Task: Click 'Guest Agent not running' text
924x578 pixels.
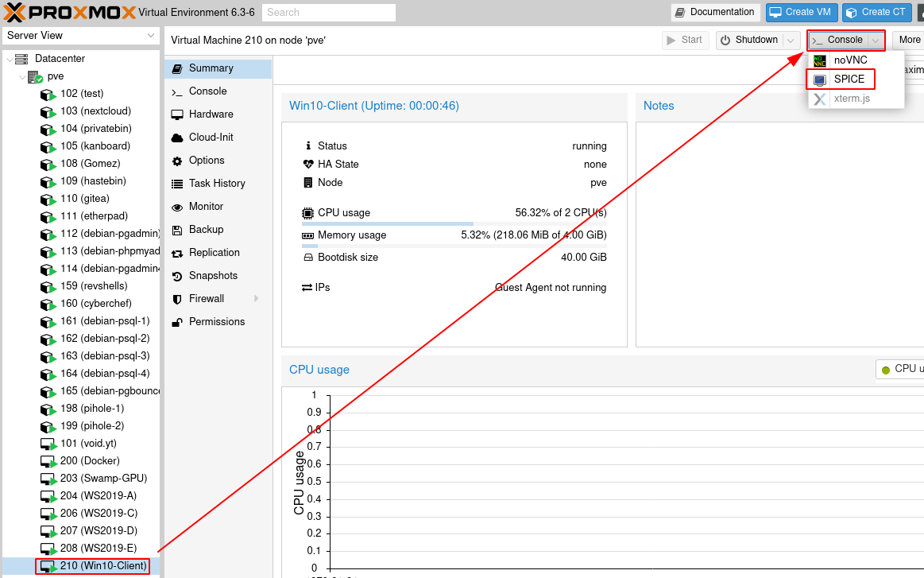Action: point(551,288)
